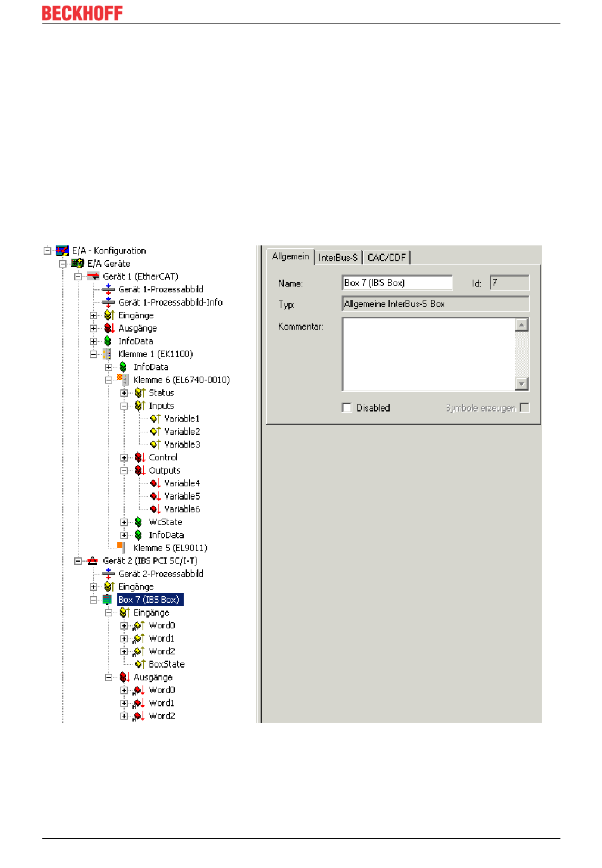Select the Variable6 output variable icon
This screenshot has width=602, height=868.
(155, 509)
